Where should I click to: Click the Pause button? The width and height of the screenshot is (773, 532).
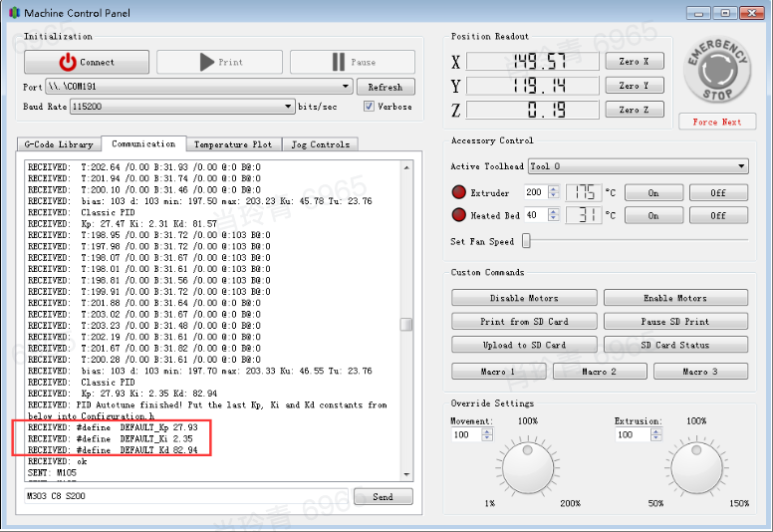[353, 62]
